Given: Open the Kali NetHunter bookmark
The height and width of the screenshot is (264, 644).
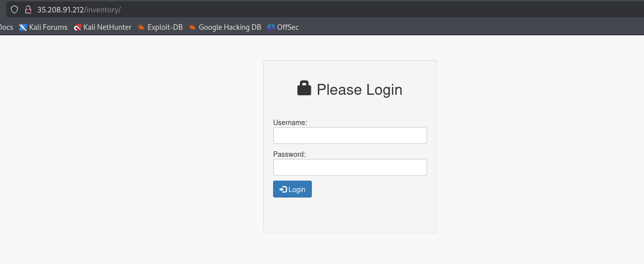Looking at the screenshot, I should pyautogui.click(x=102, y=27).
